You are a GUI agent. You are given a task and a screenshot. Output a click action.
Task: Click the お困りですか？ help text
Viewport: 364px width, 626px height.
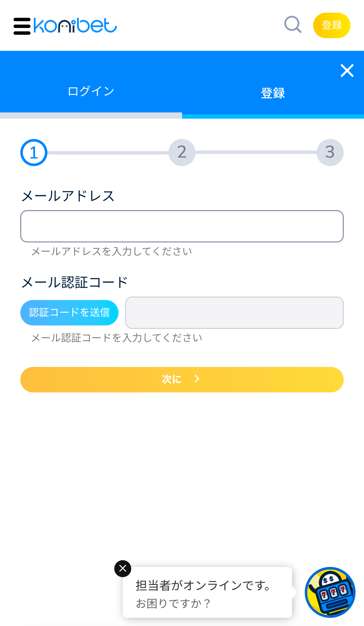tap(173, 603)
